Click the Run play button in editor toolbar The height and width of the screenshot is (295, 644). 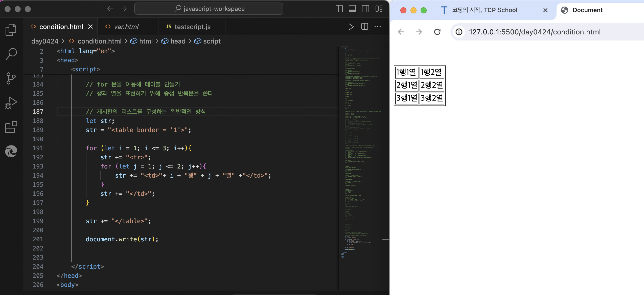click(351, 27)
